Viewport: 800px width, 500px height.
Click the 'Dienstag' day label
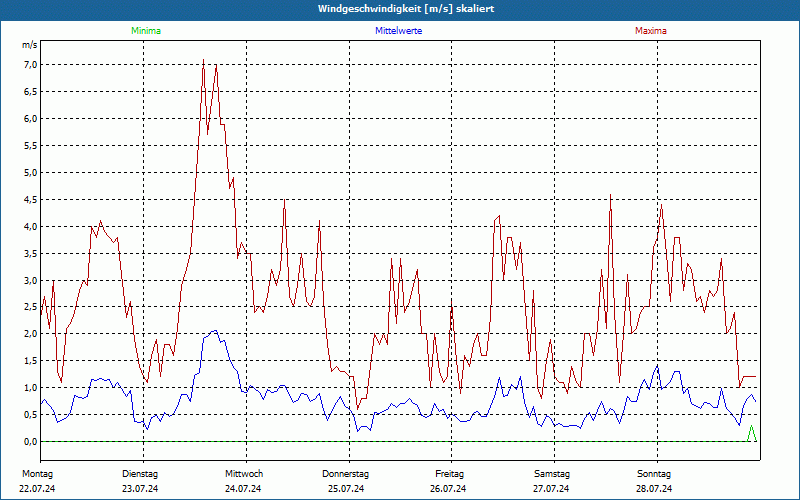click(x=140, y=474)
